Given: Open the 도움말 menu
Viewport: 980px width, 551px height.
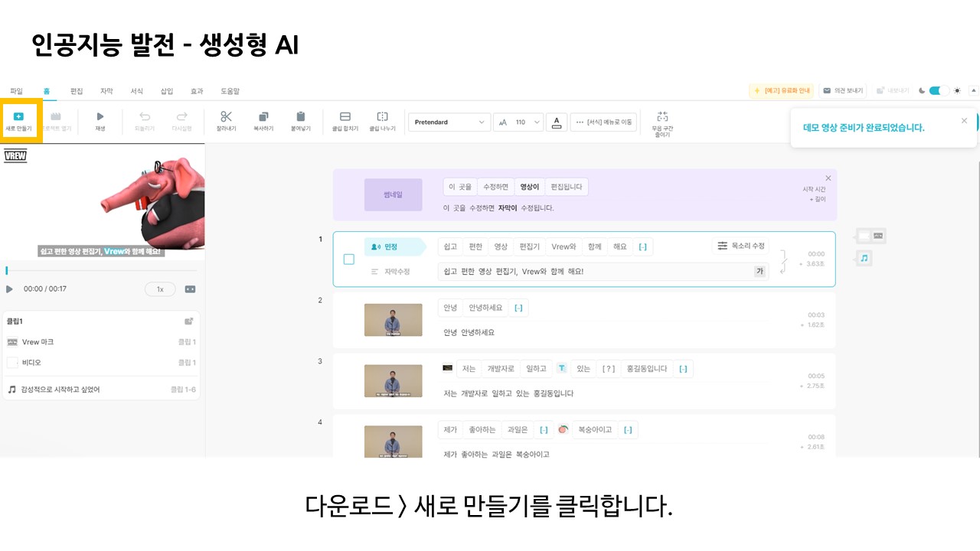Looking at the screenshot, I should click(x=230, y=91).
